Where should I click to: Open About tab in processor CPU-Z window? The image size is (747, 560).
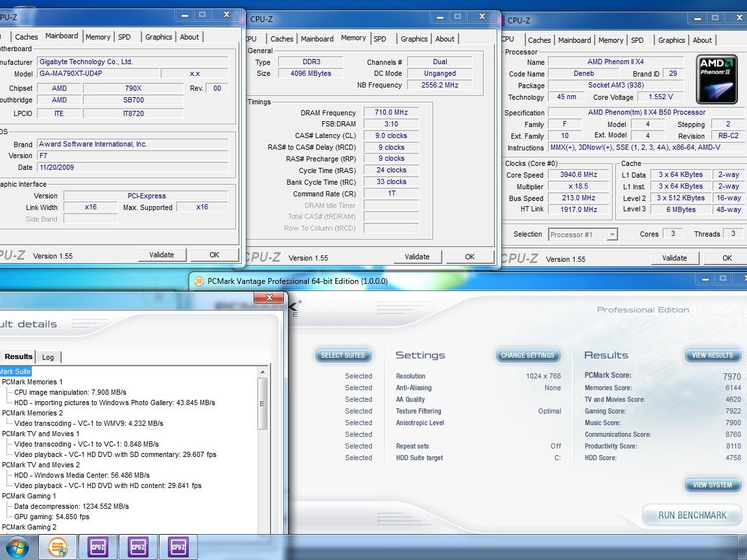coord(702,40)
